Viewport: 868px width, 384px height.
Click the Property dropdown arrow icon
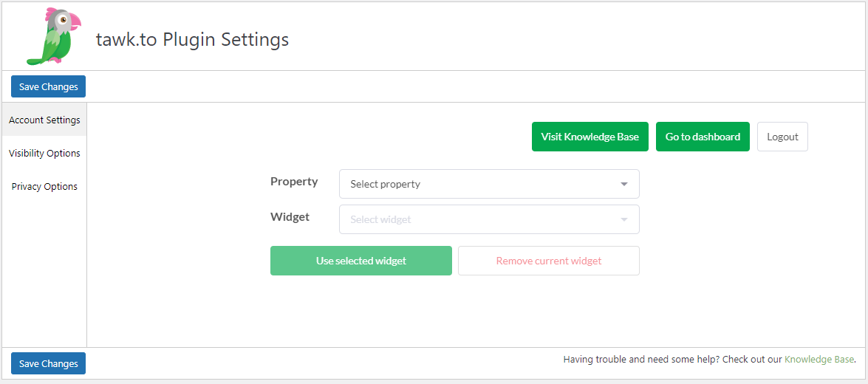tap(624, 185)
